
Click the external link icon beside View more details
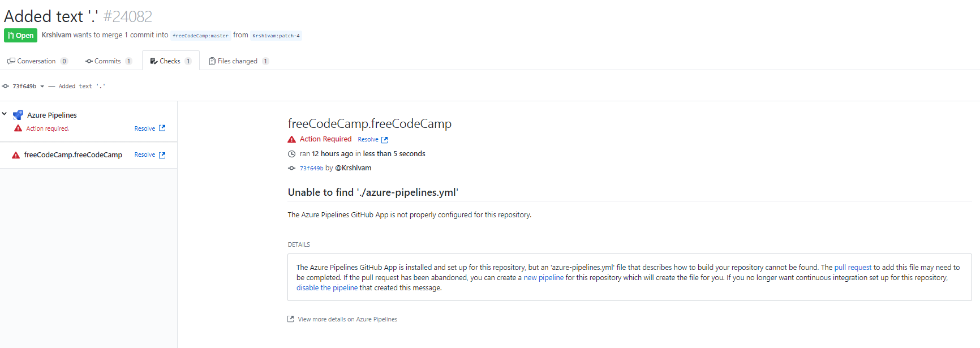291,319
